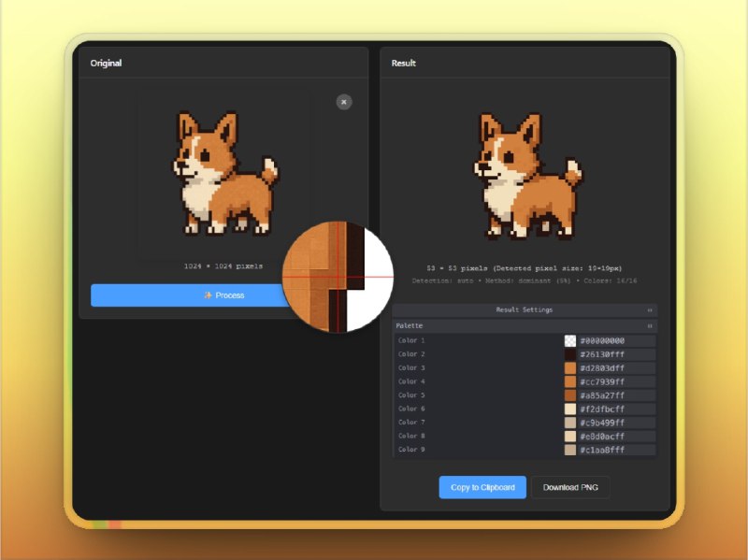This screenshot has width=748, height=560.
Task: Click the cream Color 6 swatch
Action: pos(570,409)
